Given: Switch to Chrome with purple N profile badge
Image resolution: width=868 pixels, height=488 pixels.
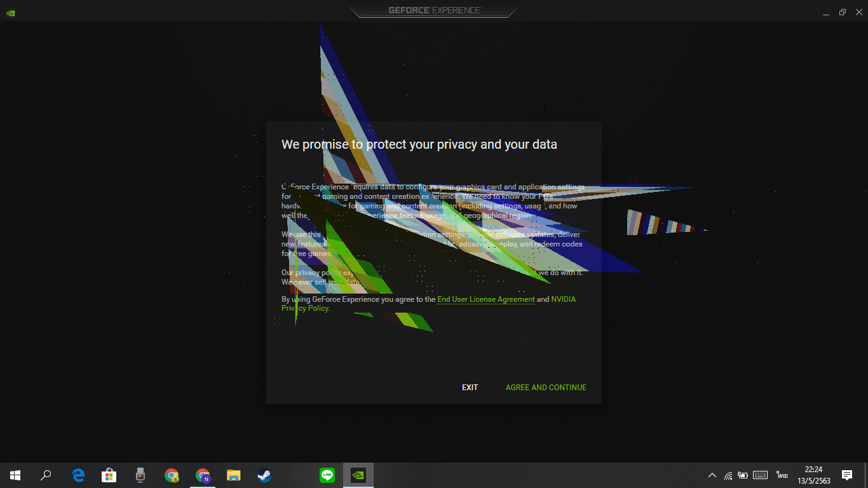Looking at the screenshot, I should point(203,475).
